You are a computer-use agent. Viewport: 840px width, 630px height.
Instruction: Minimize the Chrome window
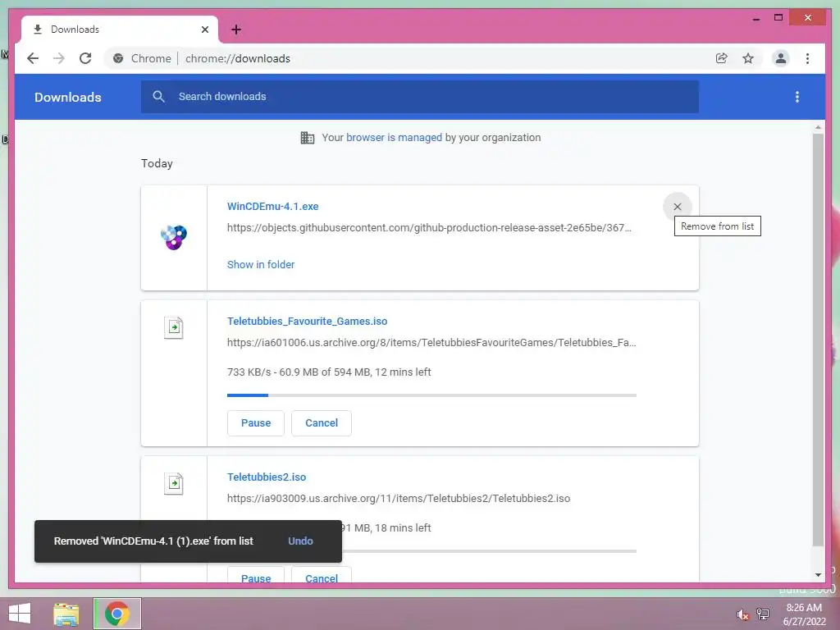[756, 18]
